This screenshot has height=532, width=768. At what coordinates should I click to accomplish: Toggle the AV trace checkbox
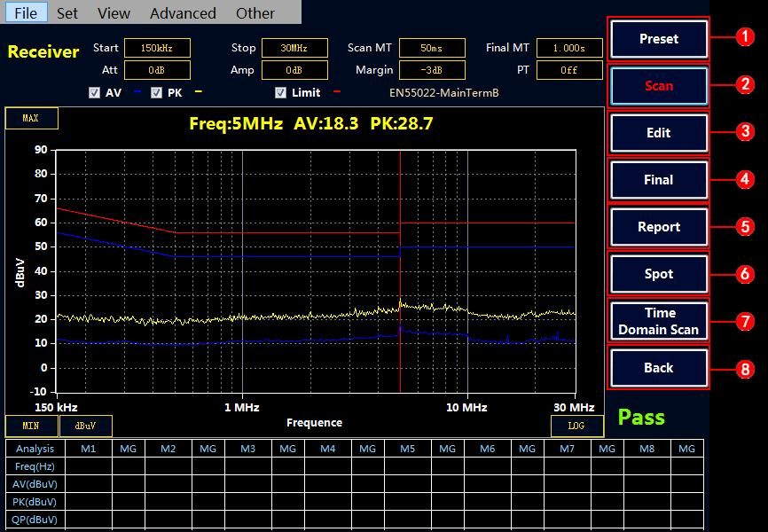pyautogui.click(x=94, y=92)
